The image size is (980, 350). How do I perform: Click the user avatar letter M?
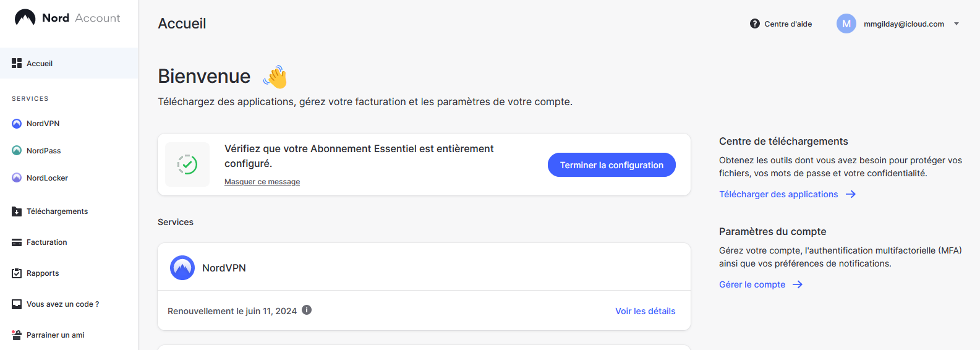[x=846, y=24]
